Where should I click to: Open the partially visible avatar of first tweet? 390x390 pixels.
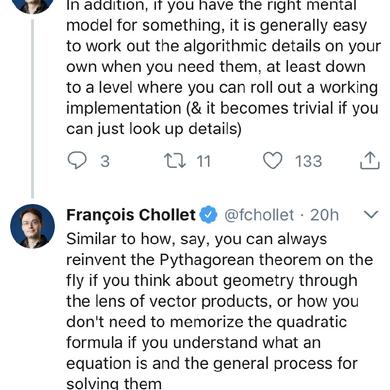point(32,6)
